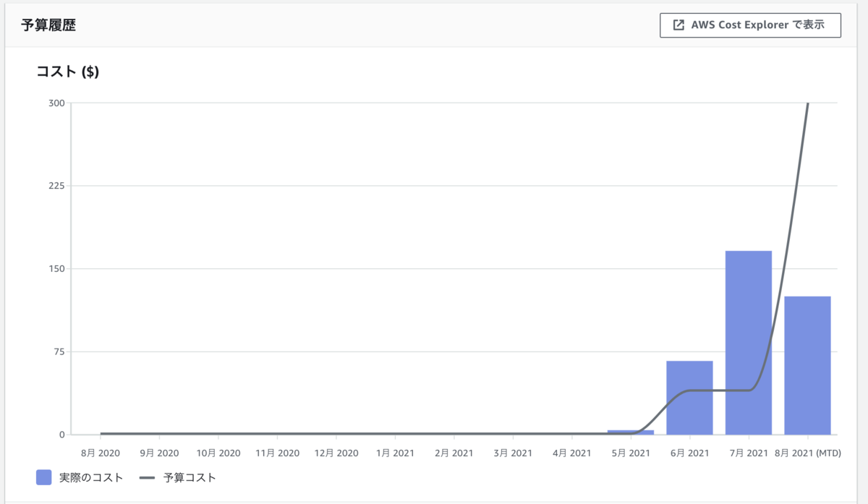868x504 pixels.
Task: Toggle the 予算コスト legend line
Action: tap(147, 478)
